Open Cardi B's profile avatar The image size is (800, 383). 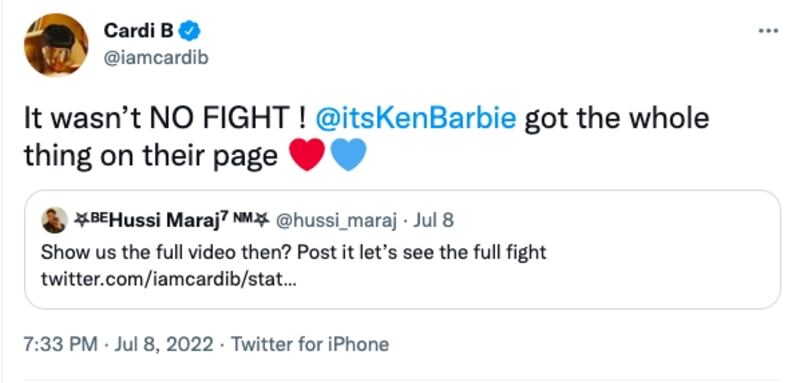[x=56, y=45]
